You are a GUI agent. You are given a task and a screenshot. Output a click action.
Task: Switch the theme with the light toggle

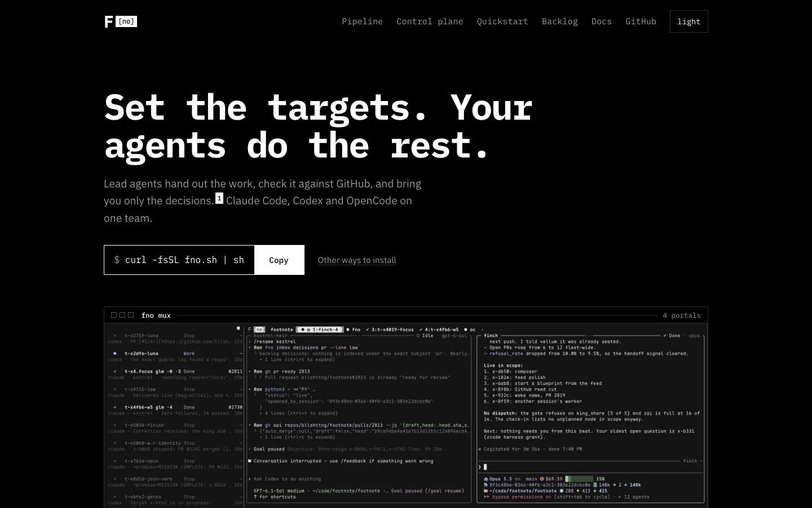(689, 21)
